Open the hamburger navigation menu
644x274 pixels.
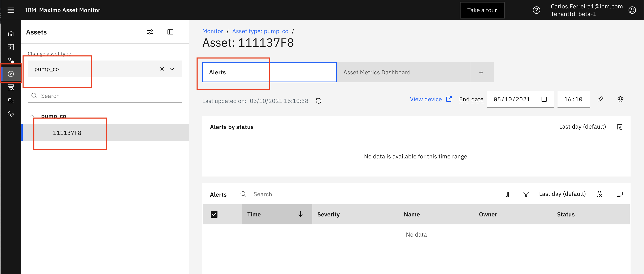[11, 10]
